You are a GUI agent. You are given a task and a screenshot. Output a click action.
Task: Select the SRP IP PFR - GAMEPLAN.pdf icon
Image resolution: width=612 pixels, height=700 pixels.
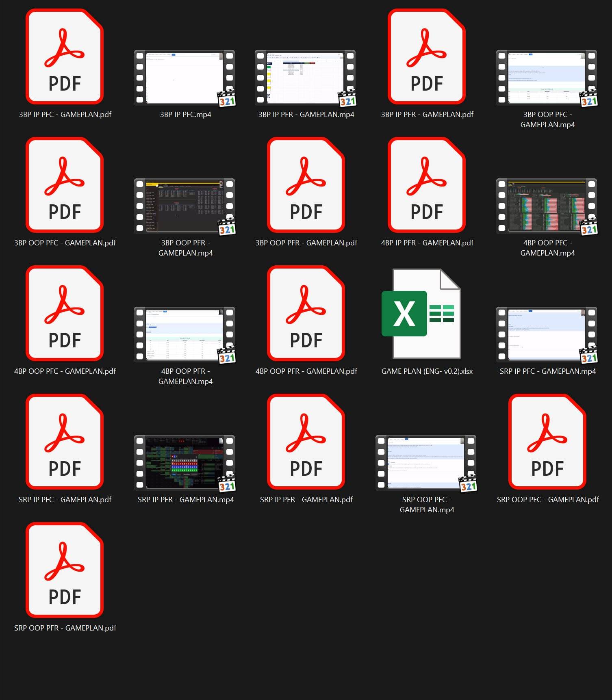click(x=306, y=442)
